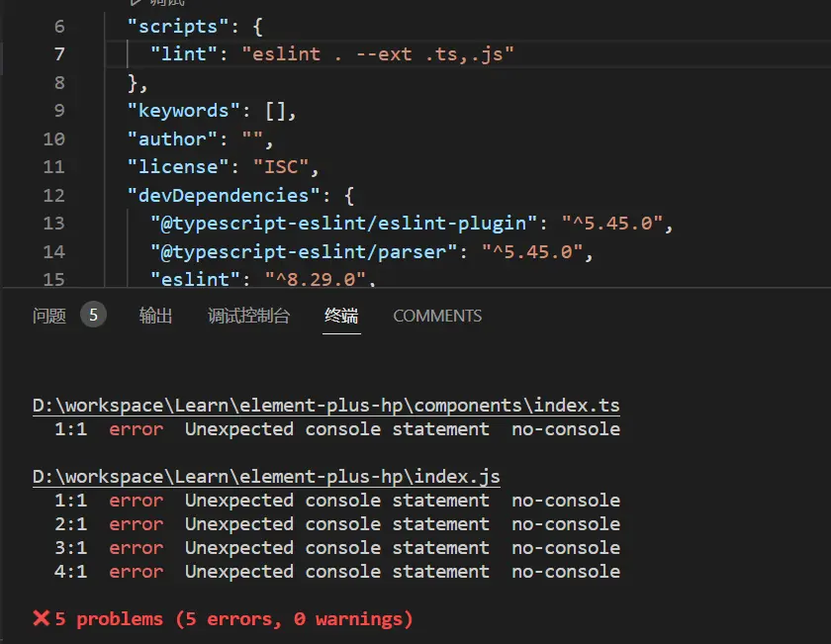Click the "keywords" key on line 9
The width and height of the screenshot is (831, 644).
point(173,110)
